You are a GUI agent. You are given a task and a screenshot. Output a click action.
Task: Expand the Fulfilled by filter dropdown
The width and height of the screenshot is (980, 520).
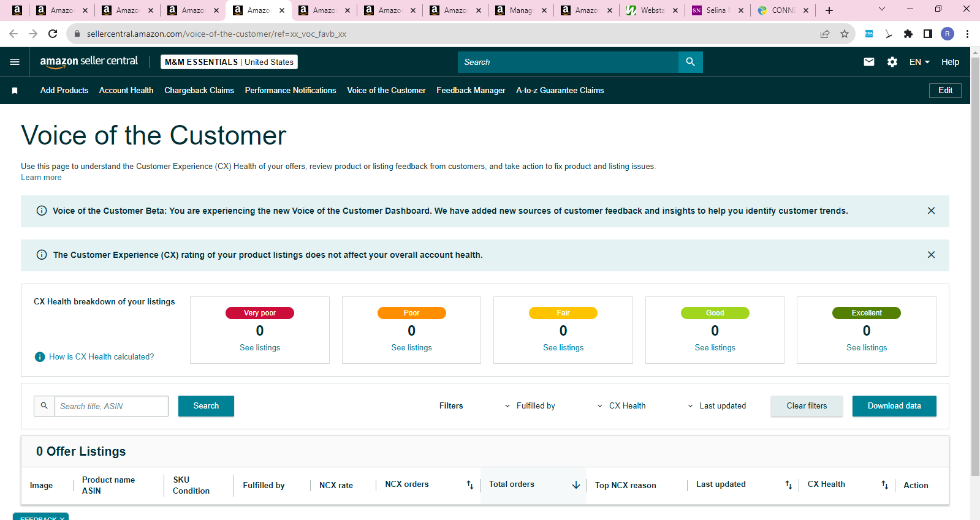pos(530,405)
